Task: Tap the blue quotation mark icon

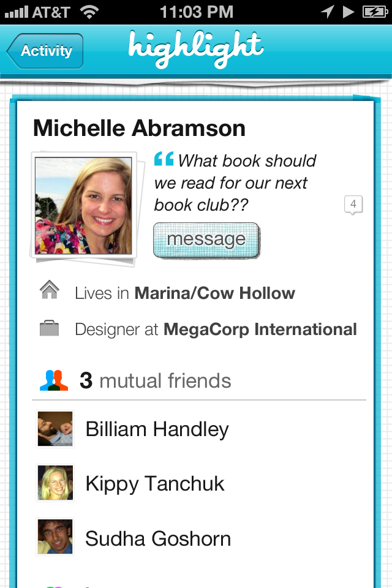Action: coord(164,160)
